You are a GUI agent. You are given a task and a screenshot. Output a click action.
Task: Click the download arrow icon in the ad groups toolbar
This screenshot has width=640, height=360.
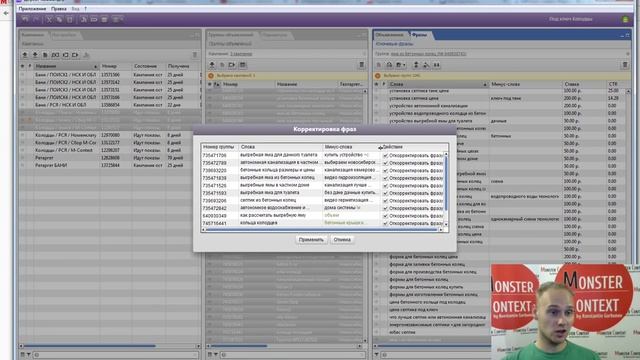pos(212,65)
